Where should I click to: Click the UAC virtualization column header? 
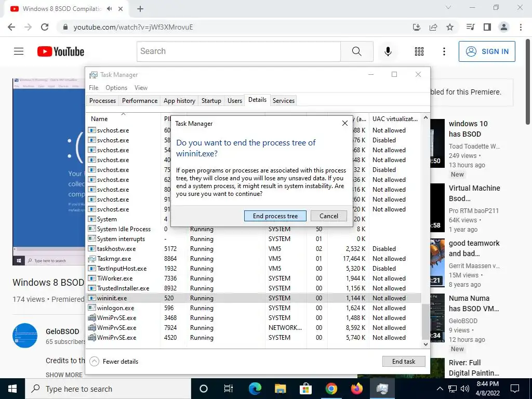coord(395,119)
